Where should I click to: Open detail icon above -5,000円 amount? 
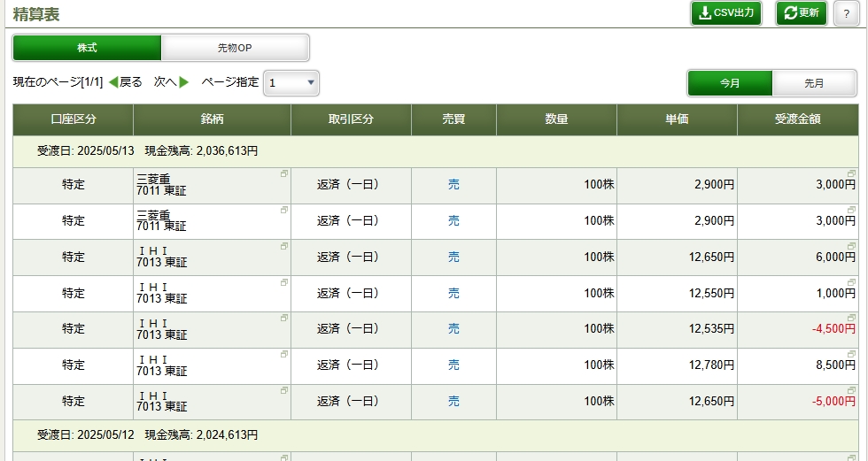[851, 390]
